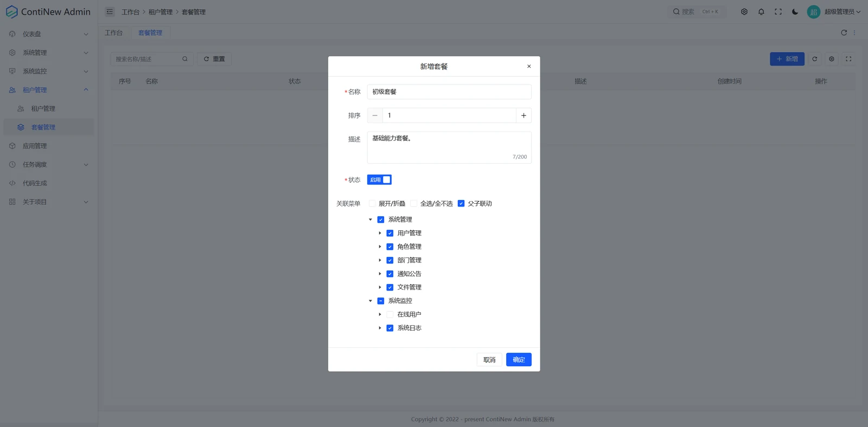Check the 展开/折叠 checkbox

coord(372,203)
